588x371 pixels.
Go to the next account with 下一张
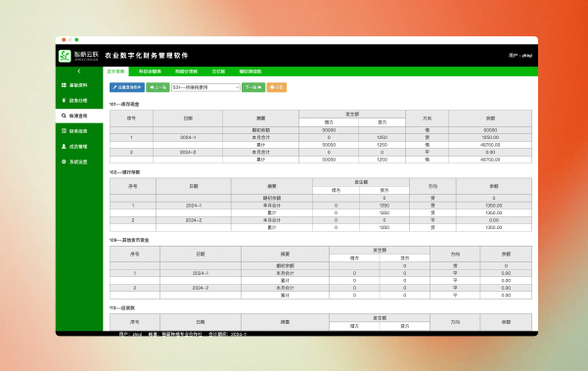(253, 87)
